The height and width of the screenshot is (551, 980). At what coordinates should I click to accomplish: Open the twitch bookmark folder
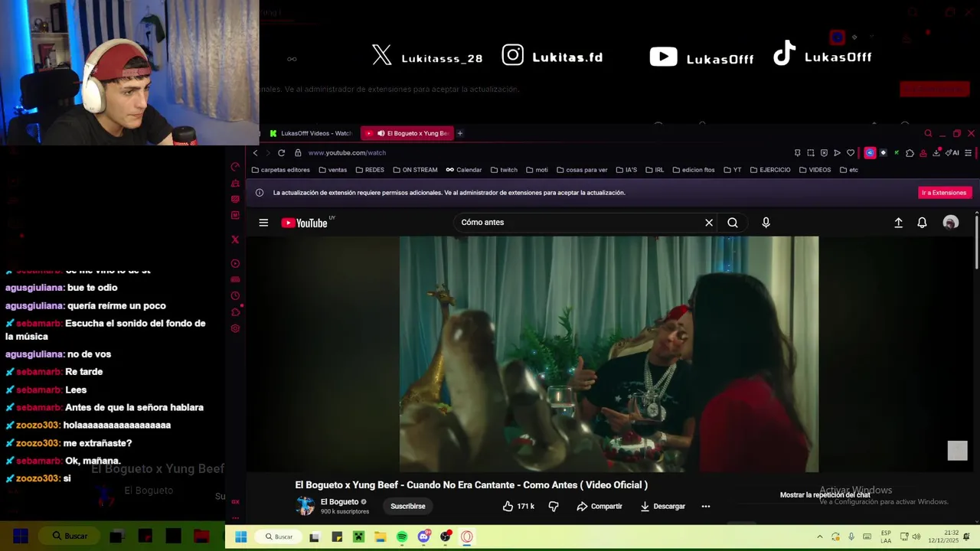[x=504, y=170]
